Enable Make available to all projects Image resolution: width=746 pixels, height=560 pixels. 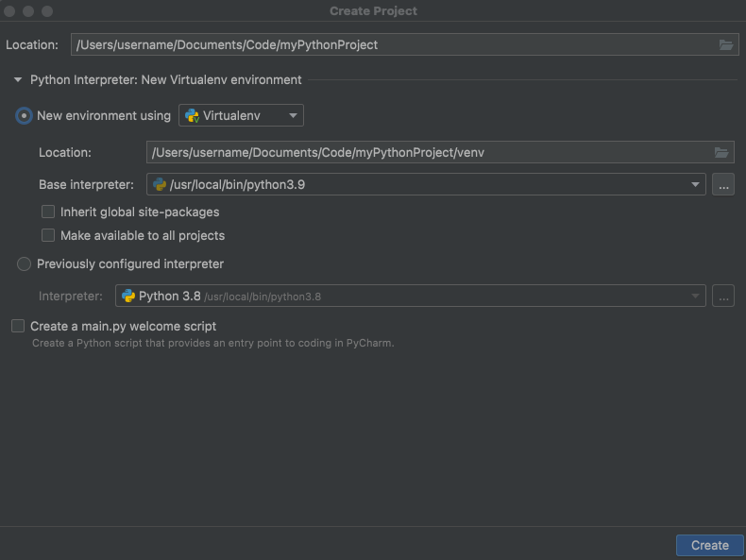[48, 235]
